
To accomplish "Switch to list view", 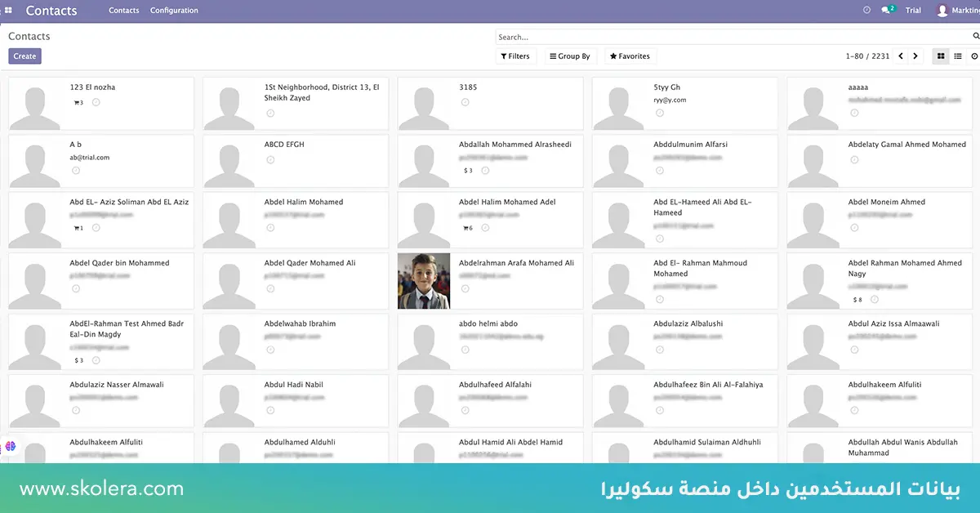I will [x=958, y=56].
